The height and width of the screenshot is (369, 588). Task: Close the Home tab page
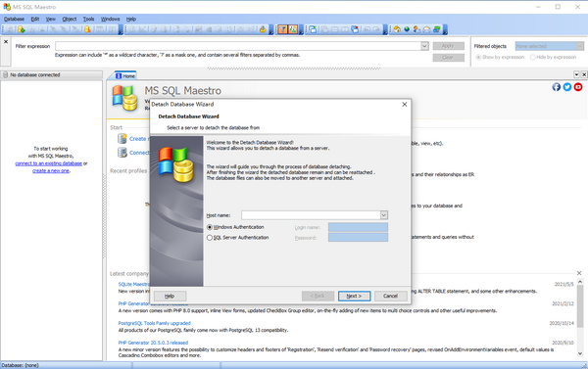click(x=584, y=74)
